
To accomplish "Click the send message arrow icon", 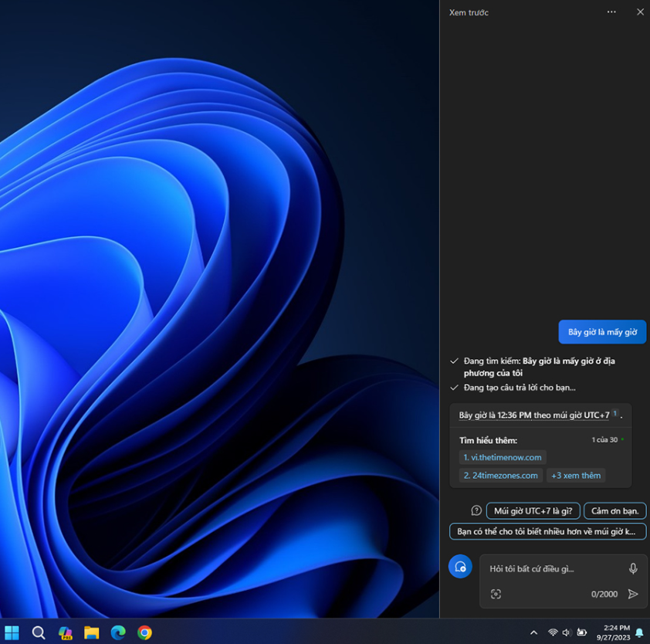I will click(x=633, y=594).
